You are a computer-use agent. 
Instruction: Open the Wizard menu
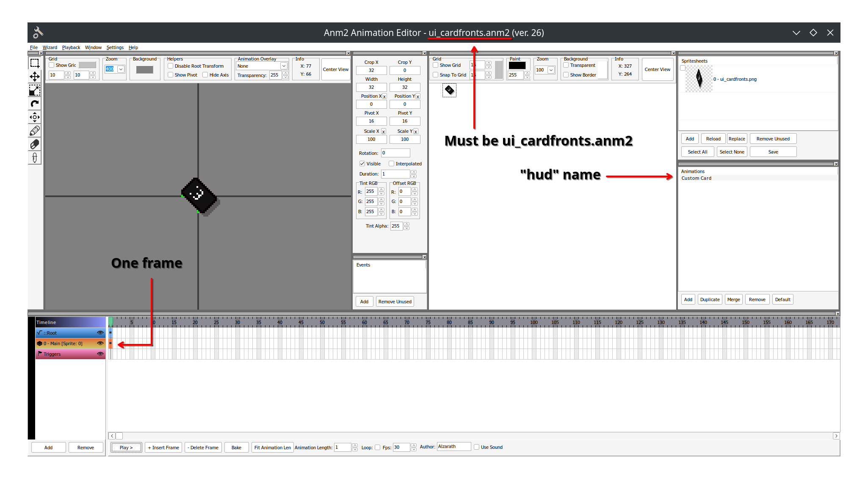[50, 47]
